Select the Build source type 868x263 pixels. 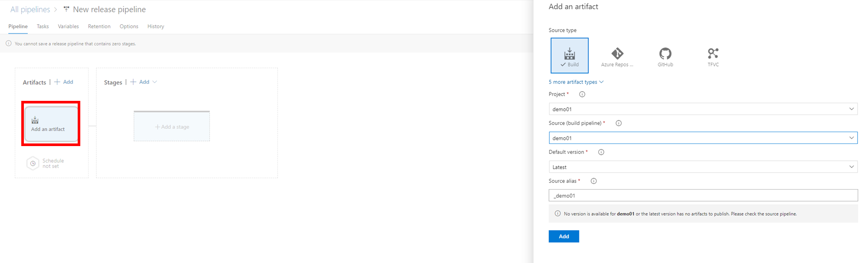569,56
